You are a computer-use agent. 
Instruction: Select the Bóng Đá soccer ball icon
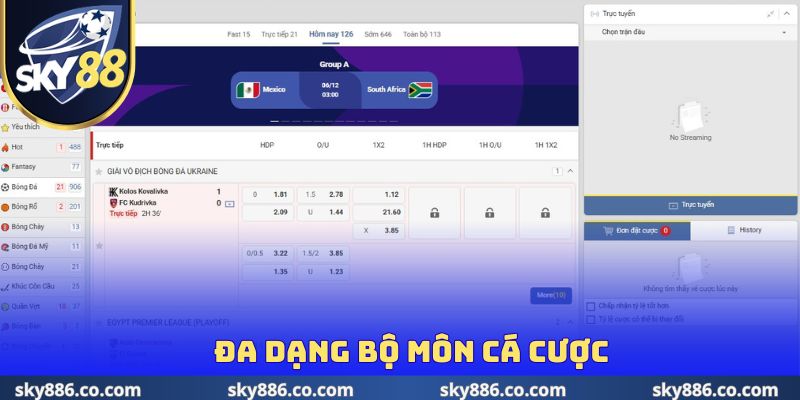click(5, 187)
